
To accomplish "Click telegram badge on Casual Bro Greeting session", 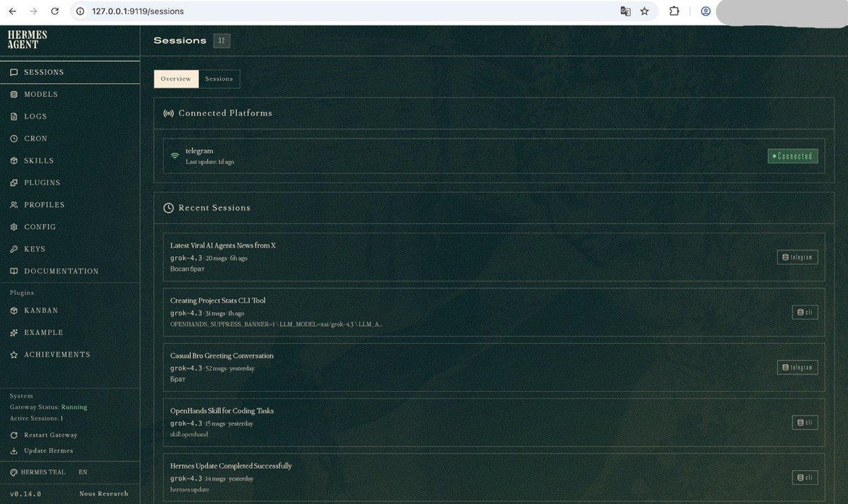I will click(x=798, y=368).
